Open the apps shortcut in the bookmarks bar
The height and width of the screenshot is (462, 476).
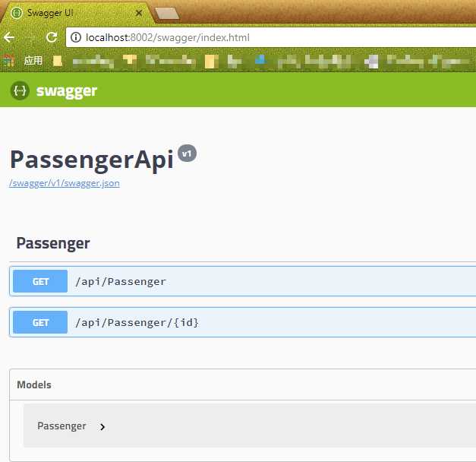[x=23, y=61]
